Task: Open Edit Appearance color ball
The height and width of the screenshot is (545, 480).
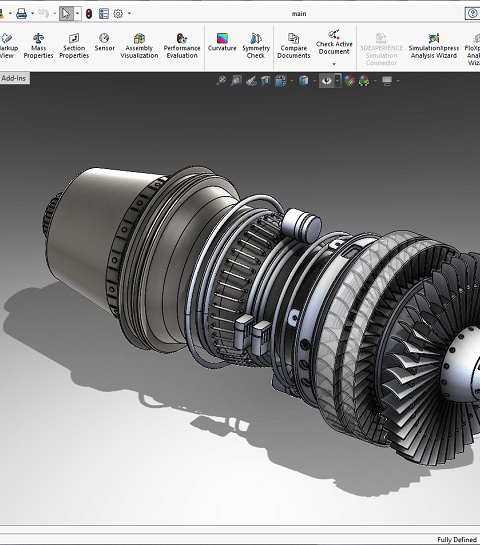Action: point(349,81)
